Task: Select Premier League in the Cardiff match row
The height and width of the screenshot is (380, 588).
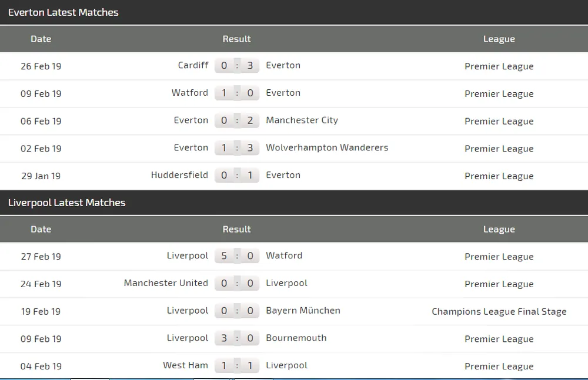Action: (499, 66)
